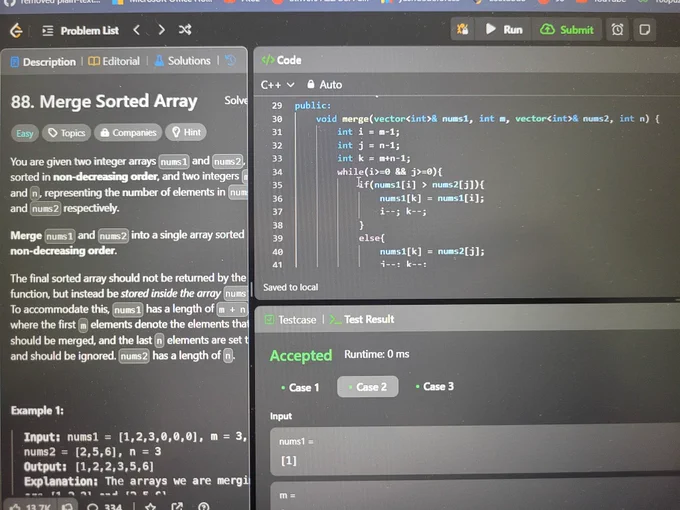Screen dimensions: 680x510
Task: Open the submissions history icon tab
Action: click(230, 60)
